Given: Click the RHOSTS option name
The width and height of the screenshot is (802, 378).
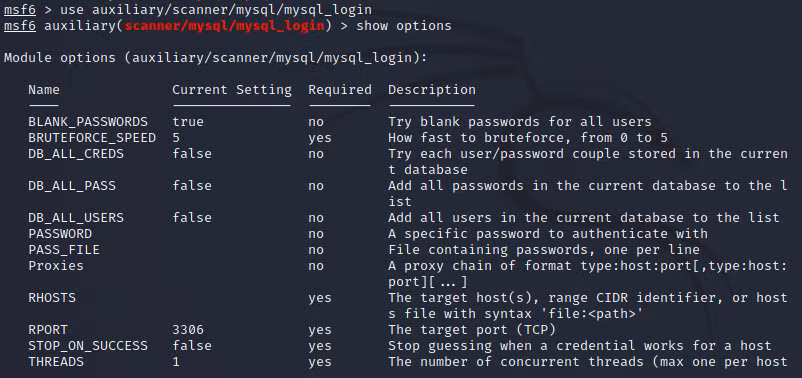Looking at the screenshot, I should pos(52,298).
